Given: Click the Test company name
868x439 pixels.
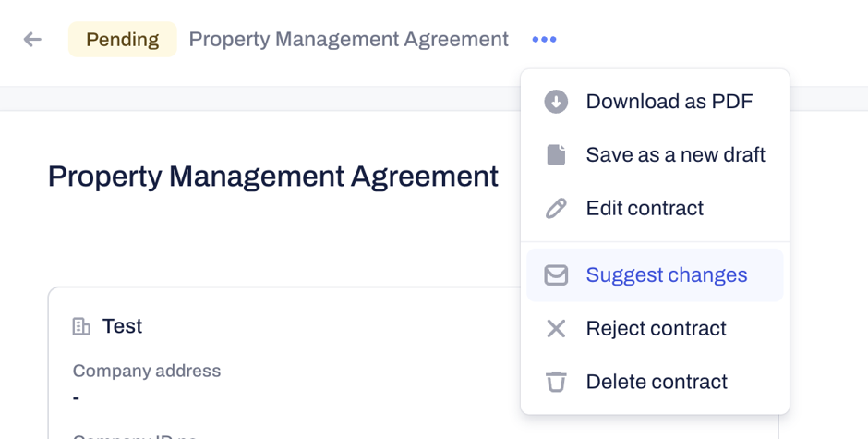Looking at the screenshot, I should click(x=122, y=326).
